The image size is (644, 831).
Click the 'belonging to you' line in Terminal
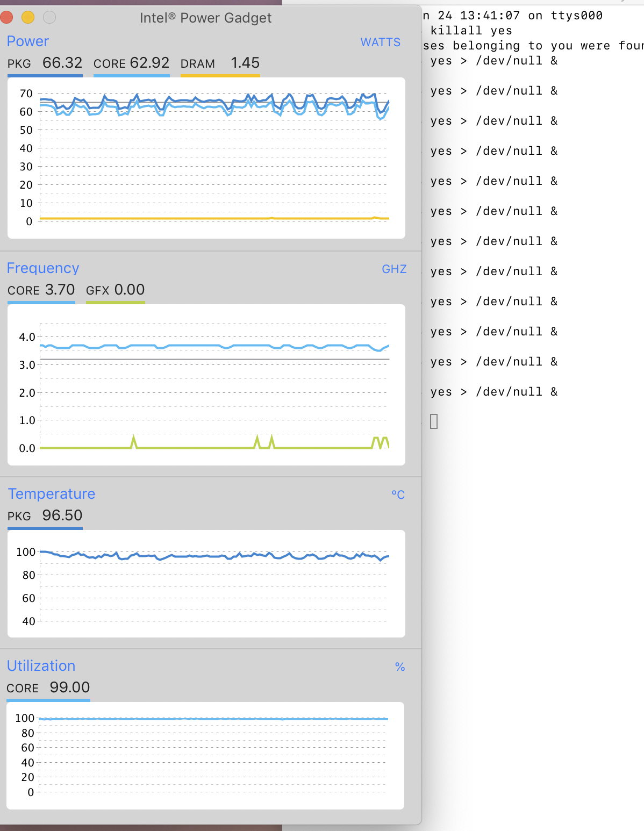(x=533, y=46)
